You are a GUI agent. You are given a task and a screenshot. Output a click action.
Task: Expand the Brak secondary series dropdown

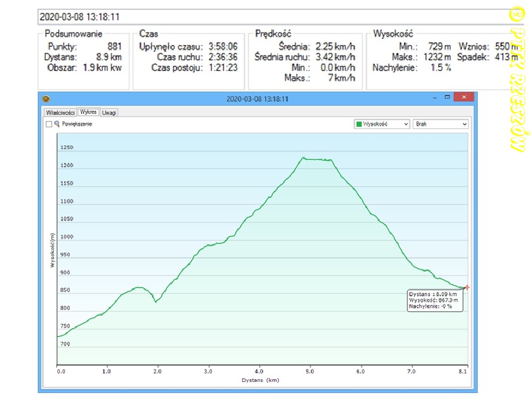(x=440, y=124)
